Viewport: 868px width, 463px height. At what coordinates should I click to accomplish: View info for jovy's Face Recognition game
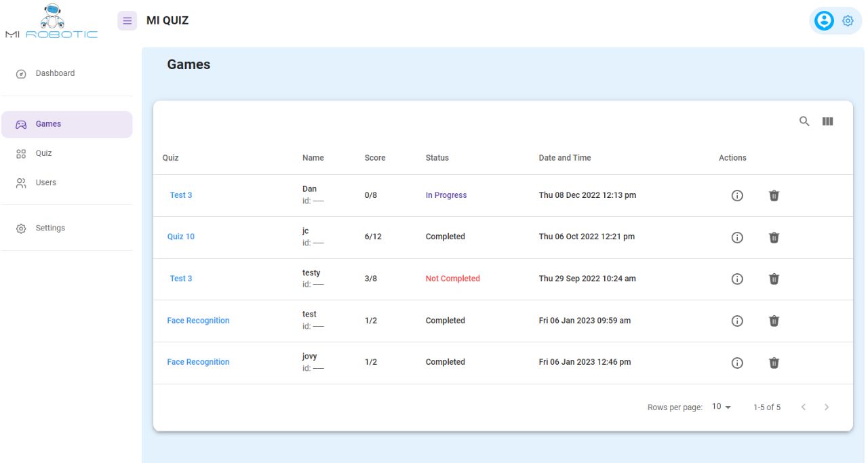tap(737, 363)
